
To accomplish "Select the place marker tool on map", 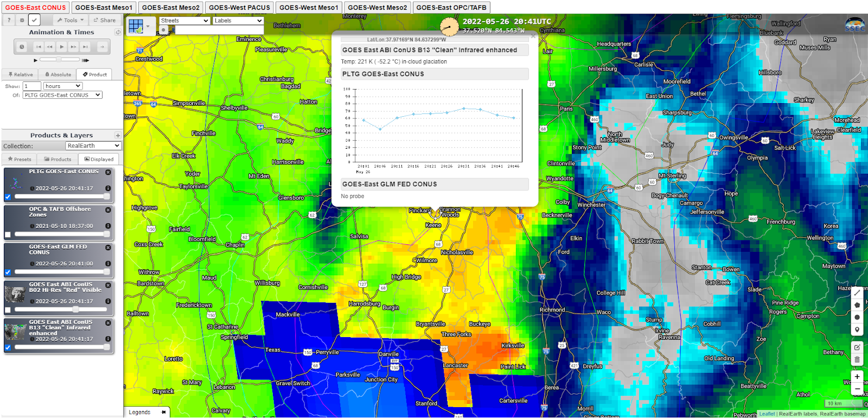I will click(x=857, y=330).
